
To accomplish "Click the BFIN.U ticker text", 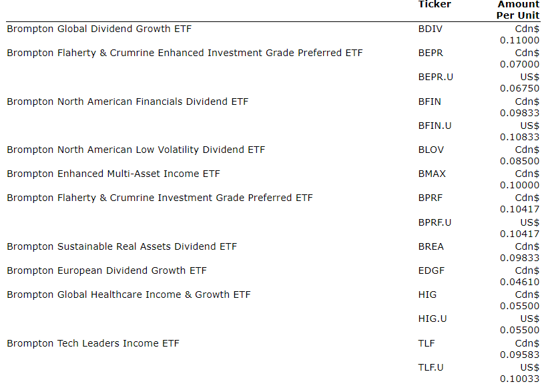I will 434,126.
